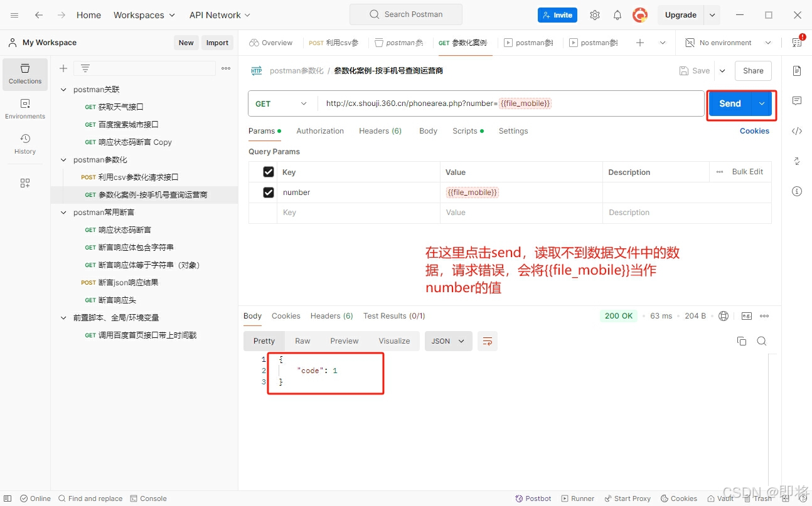Viewport: 812px width, 506px height.
Task: Open the Console in status bar
Action: click(149, 498)
